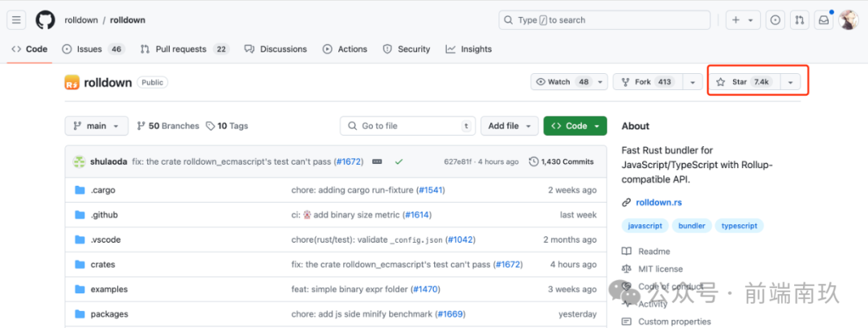Expand the dropdown arrow next to Fork
Viewport: 868px width, 328px height.
coord(693,82)
